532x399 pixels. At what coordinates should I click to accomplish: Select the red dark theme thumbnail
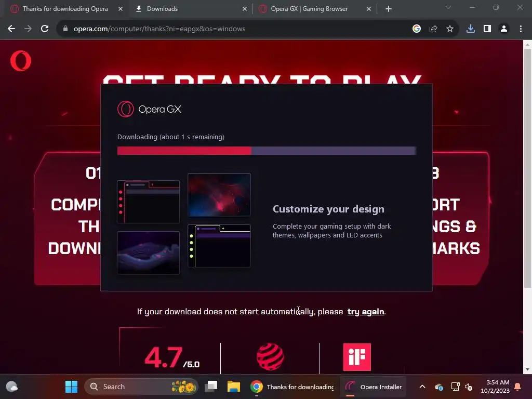(148, 202)
